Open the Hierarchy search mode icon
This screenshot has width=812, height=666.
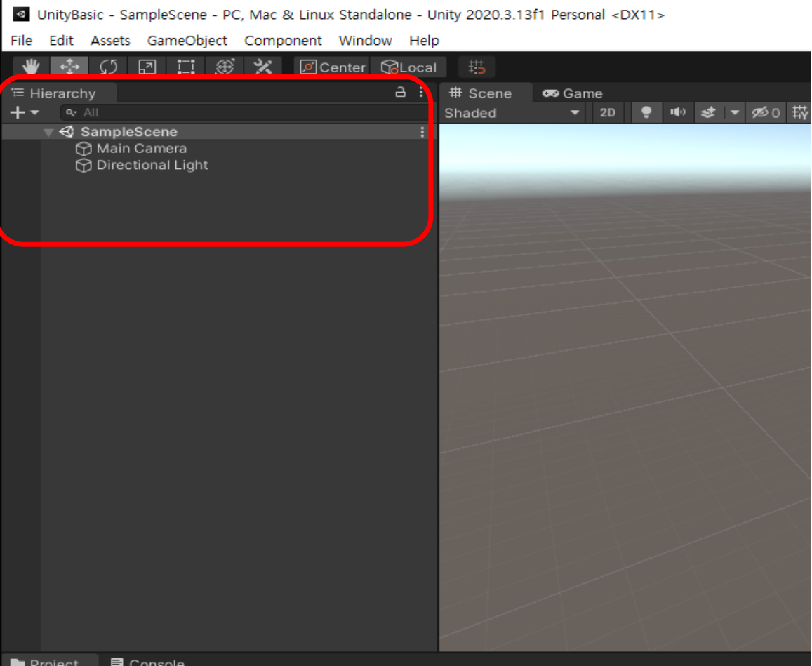(x=72, y=112)
